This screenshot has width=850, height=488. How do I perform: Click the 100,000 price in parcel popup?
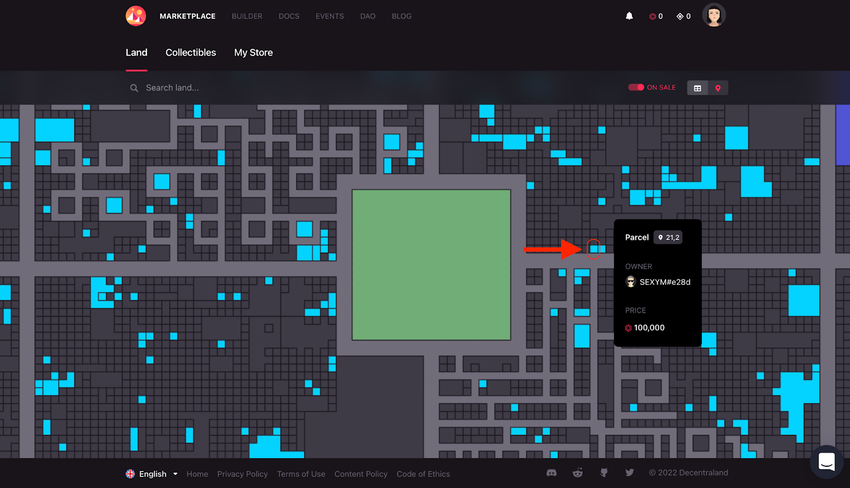(649, 328)
